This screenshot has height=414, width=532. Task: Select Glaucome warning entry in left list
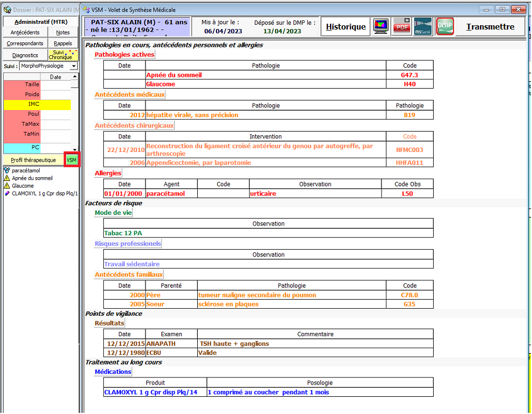click(23, 186)
